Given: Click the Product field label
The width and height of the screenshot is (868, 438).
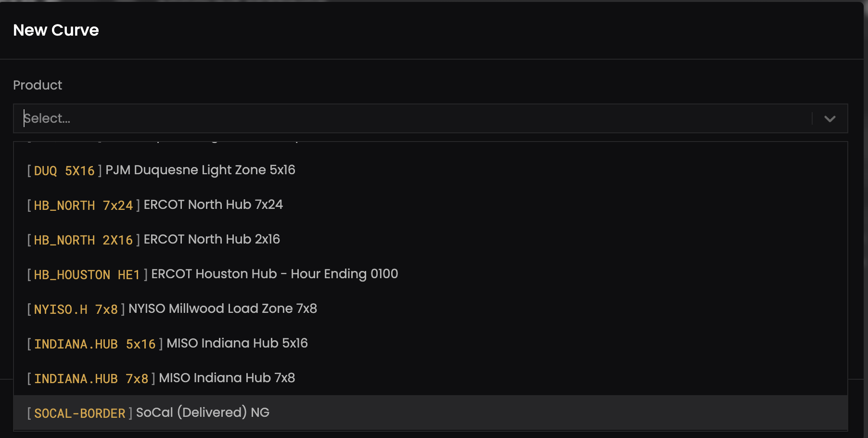Looking at the screenshot, I should click(x=38, y=85).
